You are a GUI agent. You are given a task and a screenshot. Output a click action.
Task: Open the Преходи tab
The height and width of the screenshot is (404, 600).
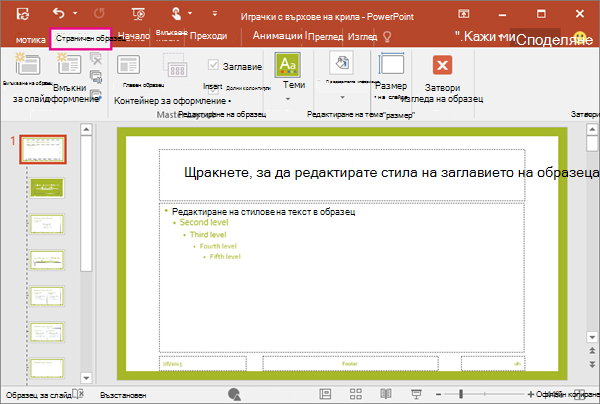209,36
